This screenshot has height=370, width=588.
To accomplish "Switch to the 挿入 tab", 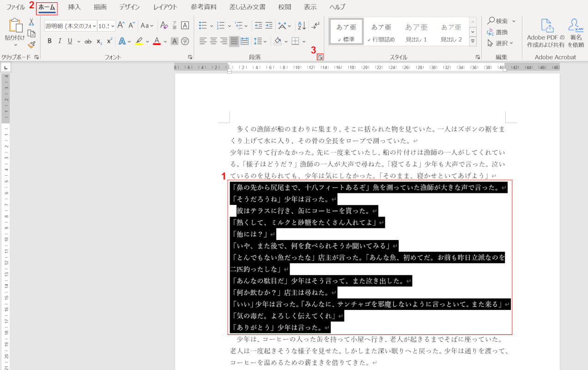I will pos(74,7).
